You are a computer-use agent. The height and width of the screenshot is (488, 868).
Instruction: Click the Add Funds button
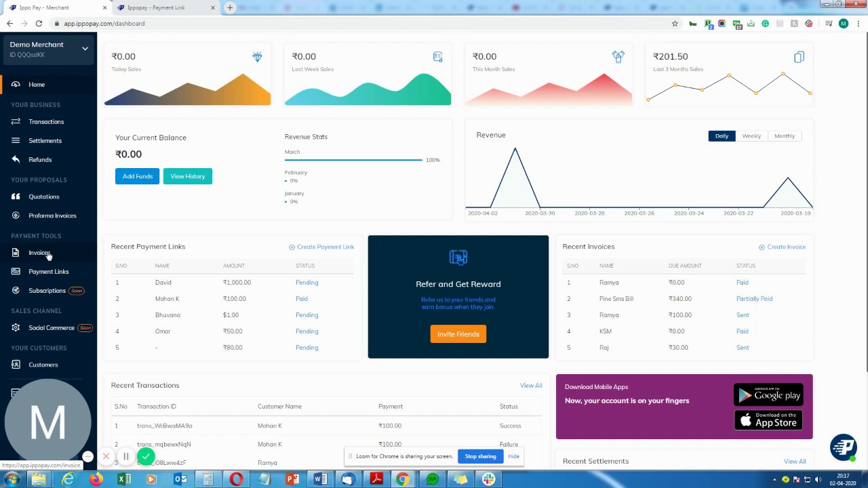pyautogui.click(x=137, y=176)
